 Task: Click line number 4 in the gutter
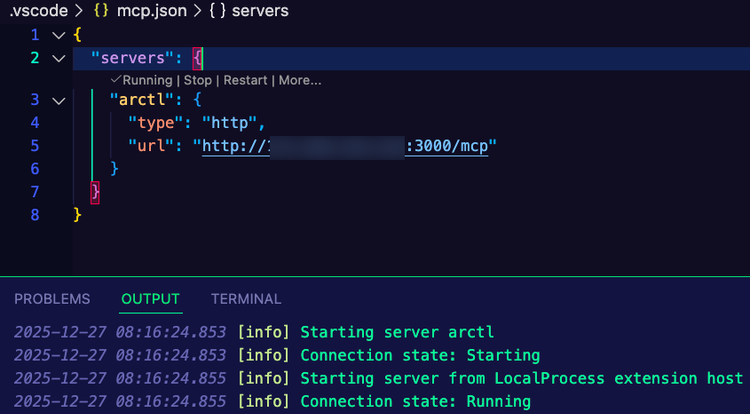coord(35,123)
